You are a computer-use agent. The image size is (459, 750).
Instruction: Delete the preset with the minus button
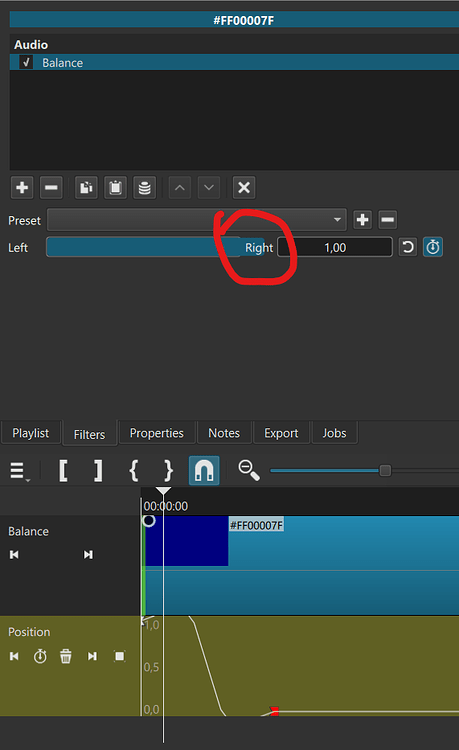388,220
